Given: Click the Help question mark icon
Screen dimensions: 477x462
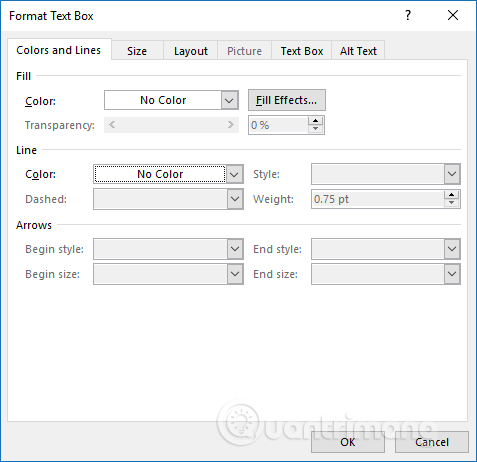Looking at the screenshot, I should coord(408,15).
